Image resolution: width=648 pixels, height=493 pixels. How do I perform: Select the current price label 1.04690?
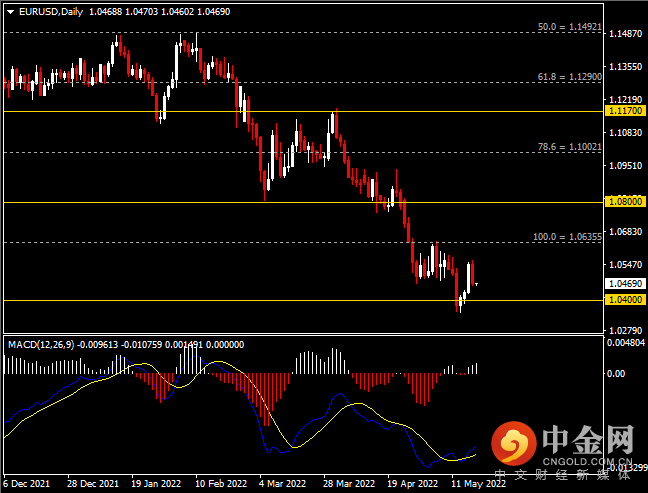coord(625,283)
